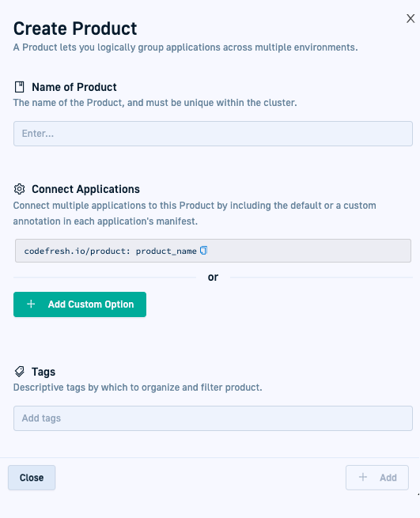The height and width of the screenshot is (518, 420).
Task: Click the plus icon on the Add button
Action: (x=363, y=477)
